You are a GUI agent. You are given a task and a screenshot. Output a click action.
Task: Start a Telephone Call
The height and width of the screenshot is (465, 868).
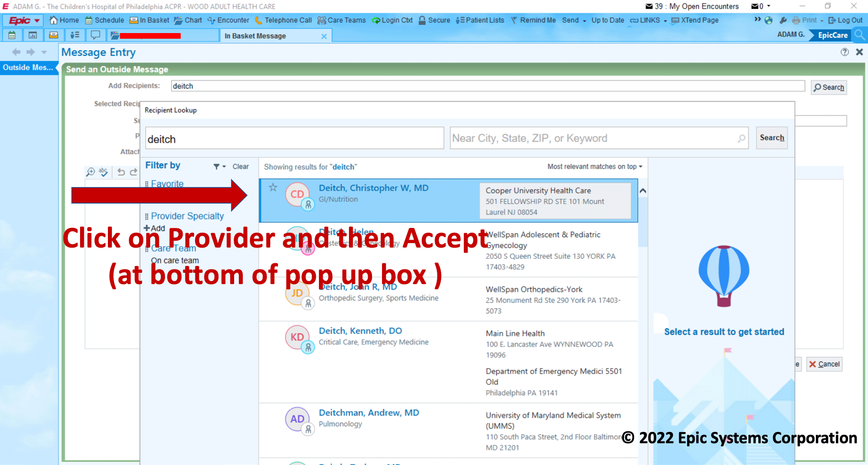283,20
